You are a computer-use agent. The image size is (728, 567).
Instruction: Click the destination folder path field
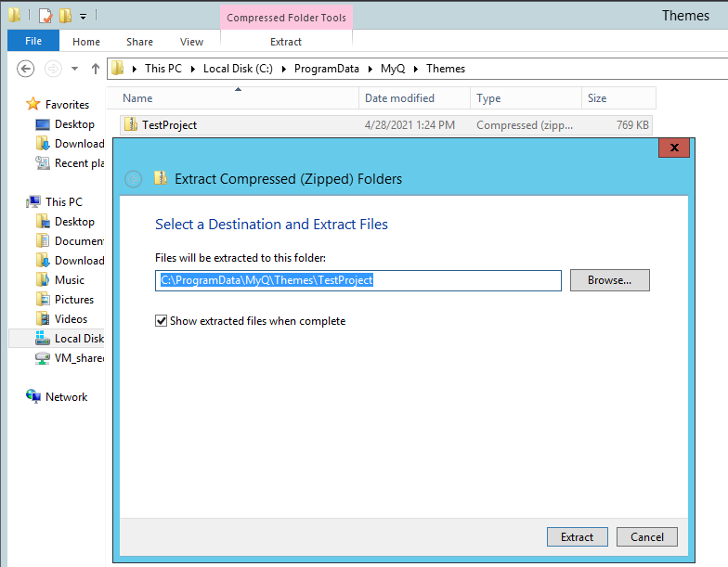pyautogui.click(x=358, y=280)
